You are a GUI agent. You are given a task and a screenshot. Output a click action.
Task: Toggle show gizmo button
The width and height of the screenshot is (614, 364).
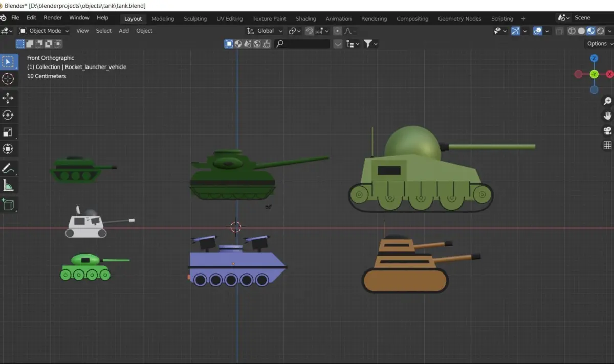tap(515, 31)
